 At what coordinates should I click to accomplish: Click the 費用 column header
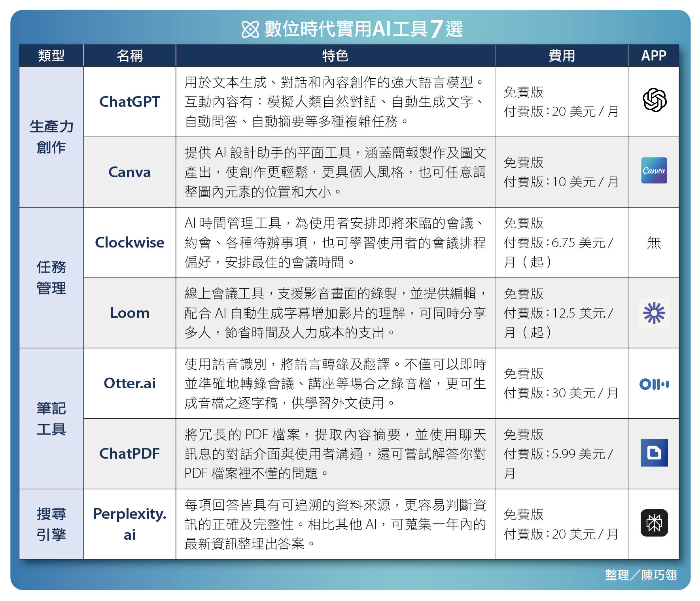tap(562, 55)
